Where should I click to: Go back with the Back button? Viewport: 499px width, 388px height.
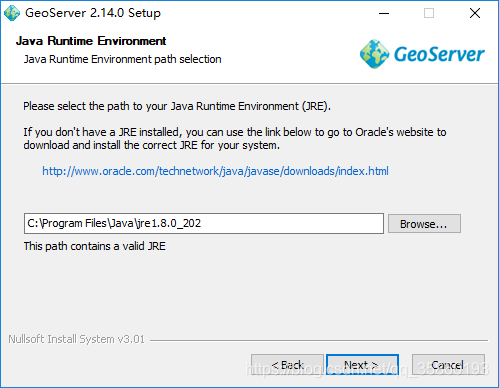287,365
